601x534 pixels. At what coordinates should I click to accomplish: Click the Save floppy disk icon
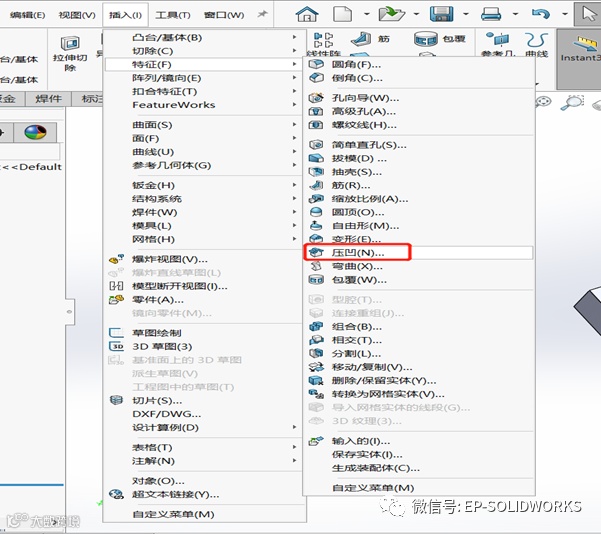click(x=442, y=14)
